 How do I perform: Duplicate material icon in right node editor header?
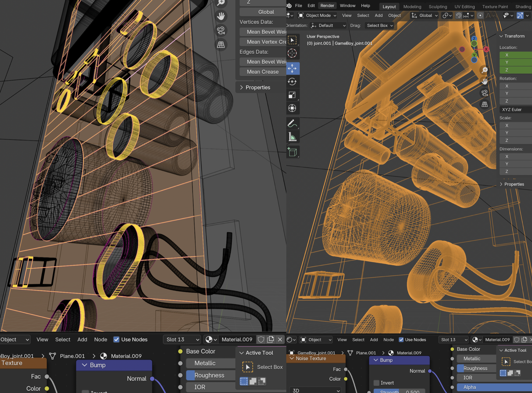tap(524, 340)
